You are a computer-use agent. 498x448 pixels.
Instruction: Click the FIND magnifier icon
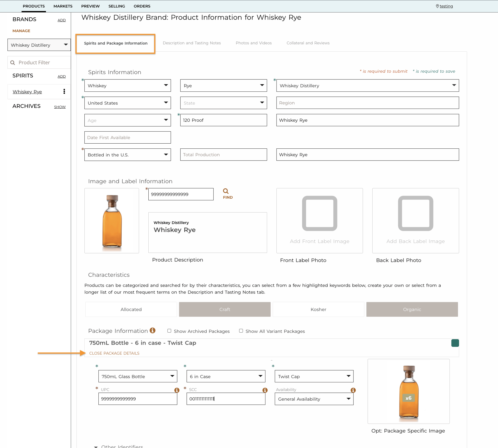click(x=226, y=191)
